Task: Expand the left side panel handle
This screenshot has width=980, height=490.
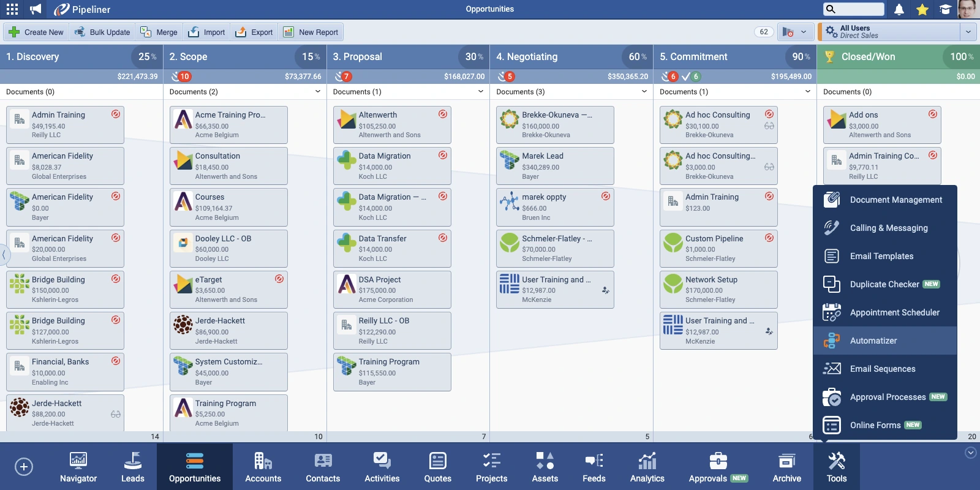Action: [4, 254]
